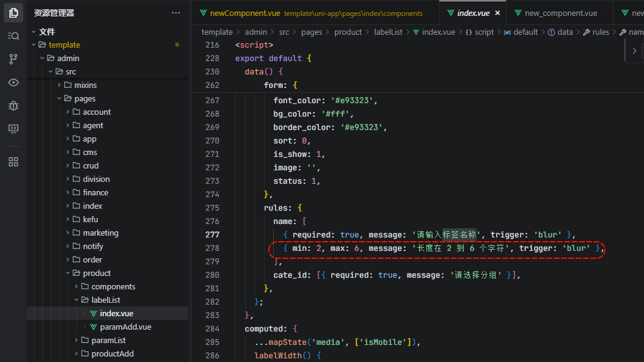Click the index.vue breadcrumb segment
This screenshot has width=644, height=362.
(x=438, y=32)
